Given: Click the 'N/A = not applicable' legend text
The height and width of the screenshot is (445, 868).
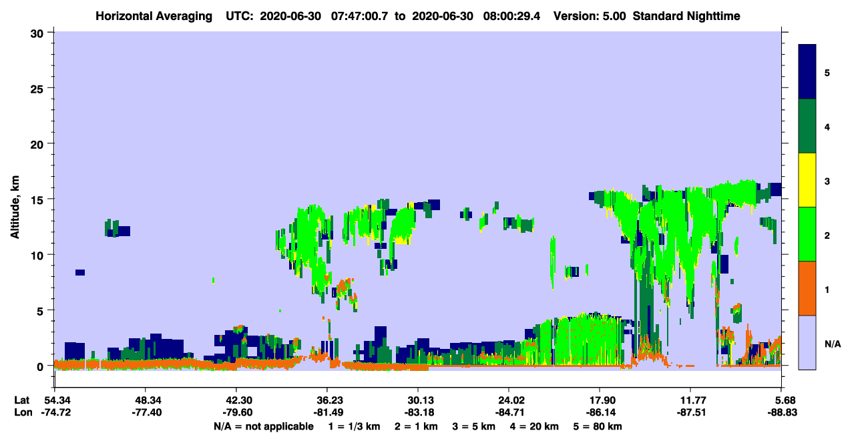Looking at the screenshot, I should [263, 426].
